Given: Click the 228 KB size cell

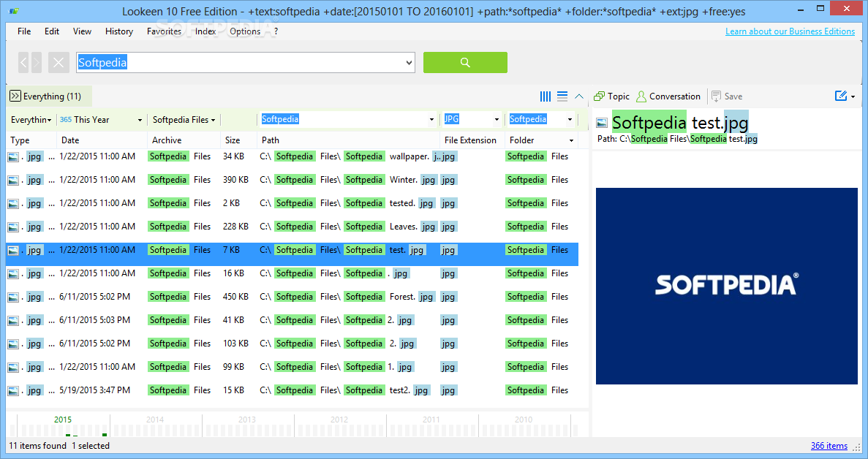Looking at the screenshot, I should pos(235,227).
